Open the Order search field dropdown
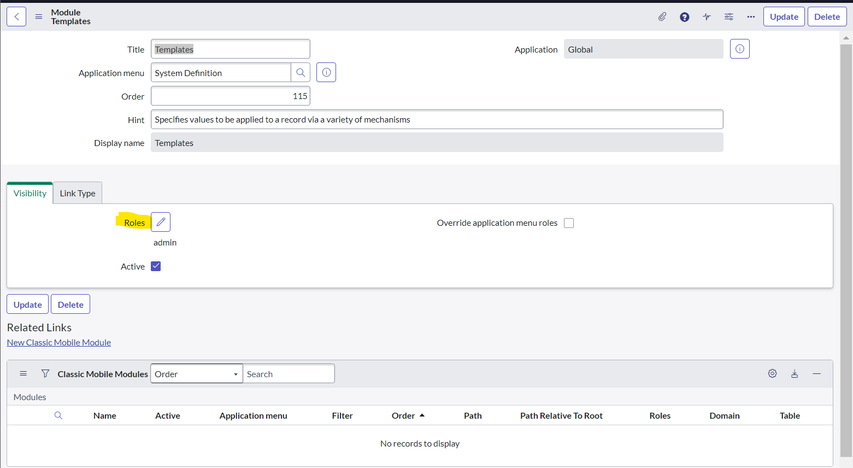The width and height of the screenshot is (853, 468). click(x=196, y=374)
